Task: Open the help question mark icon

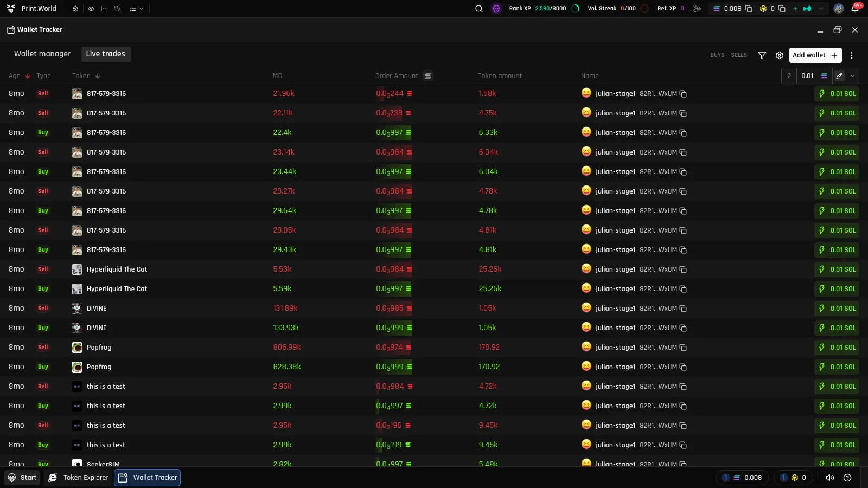Action: click(847, 478)
